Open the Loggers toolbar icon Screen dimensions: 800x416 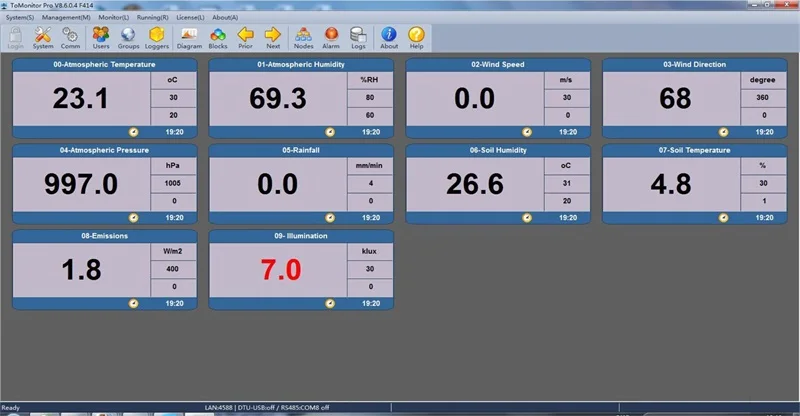pyautogui.click(x=157, y=36)
